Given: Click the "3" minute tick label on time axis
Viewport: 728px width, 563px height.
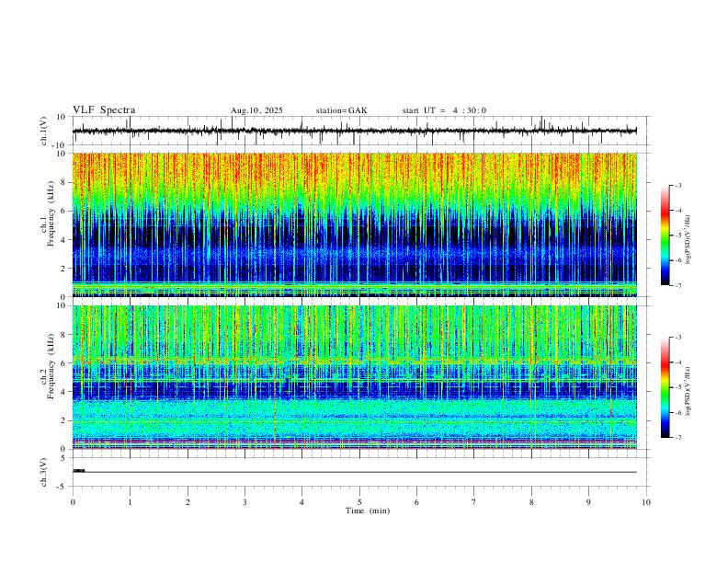Looking at the screenshot, I should point(245,502).
